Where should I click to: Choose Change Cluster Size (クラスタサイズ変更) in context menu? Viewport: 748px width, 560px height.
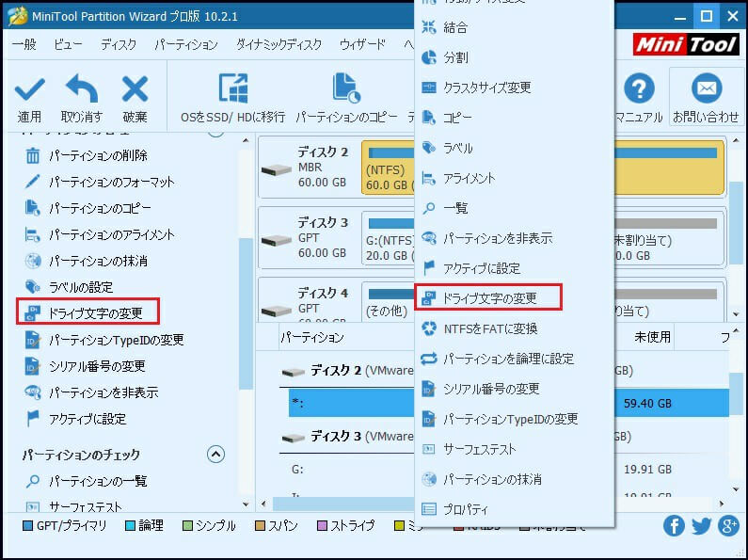click(515, 88)
